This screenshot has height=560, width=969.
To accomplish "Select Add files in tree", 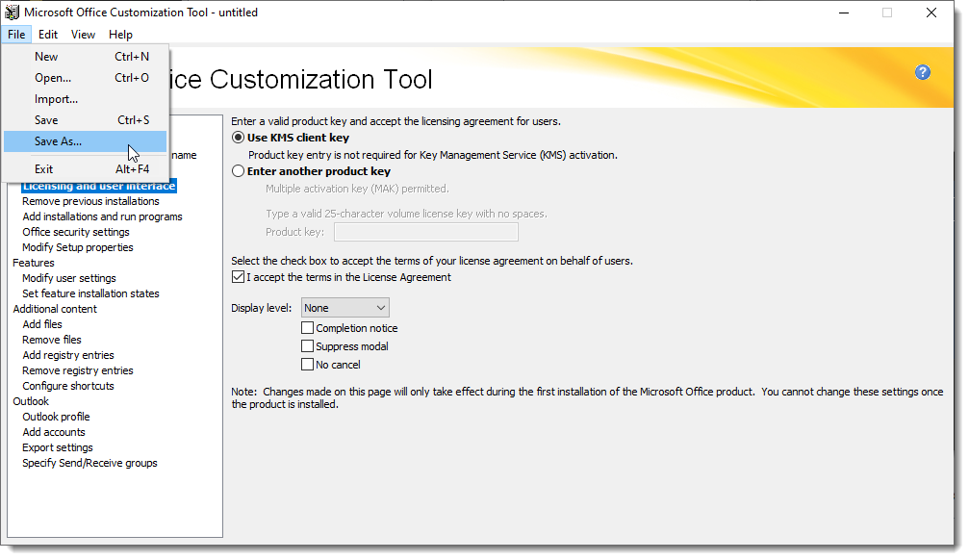I will [x=42, y=324].
